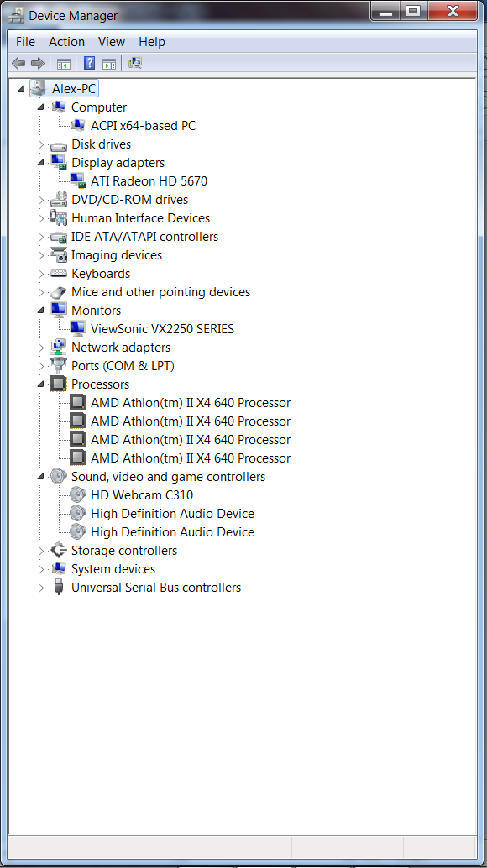Click the blue Help question-mark toolbar icon
Image resolution: width=487 pixels, height=868 pixels.
pos(89,63)
